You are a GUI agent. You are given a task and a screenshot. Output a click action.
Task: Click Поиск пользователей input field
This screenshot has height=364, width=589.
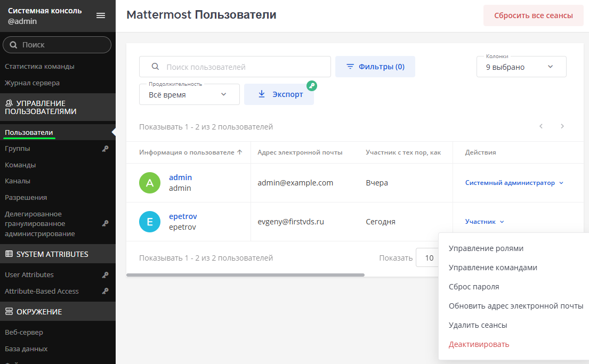[x=235, y=67]
